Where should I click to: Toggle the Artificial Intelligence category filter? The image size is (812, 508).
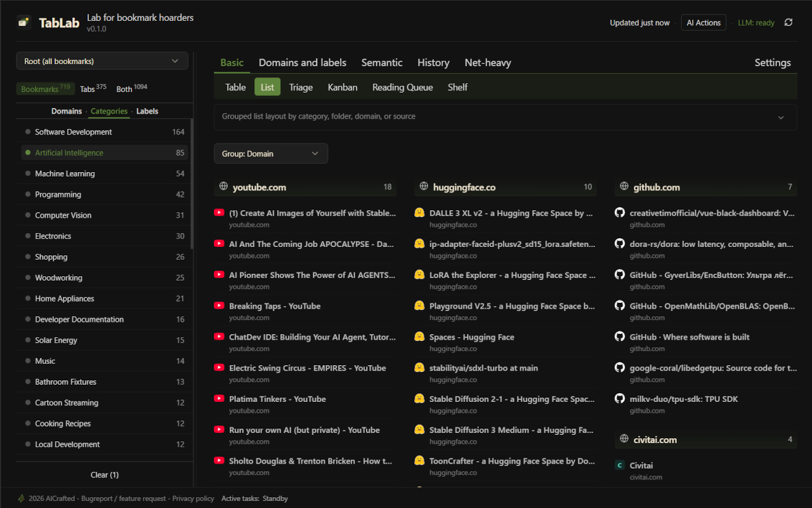click(x=105, y=152)
